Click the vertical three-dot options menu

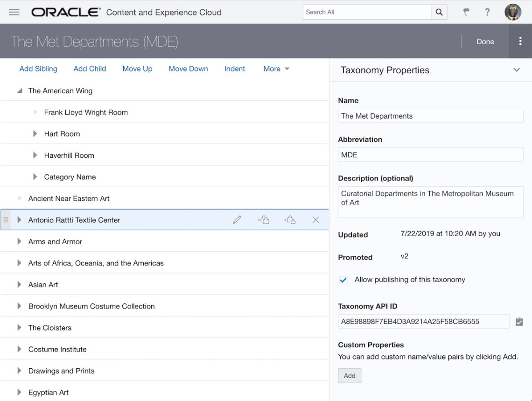coord(520,41)
